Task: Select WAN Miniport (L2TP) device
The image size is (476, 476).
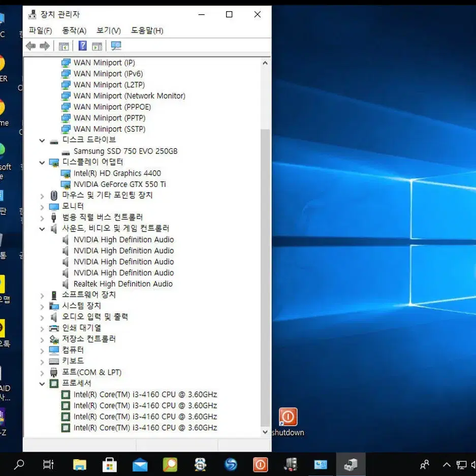Action: coord(109,85)
